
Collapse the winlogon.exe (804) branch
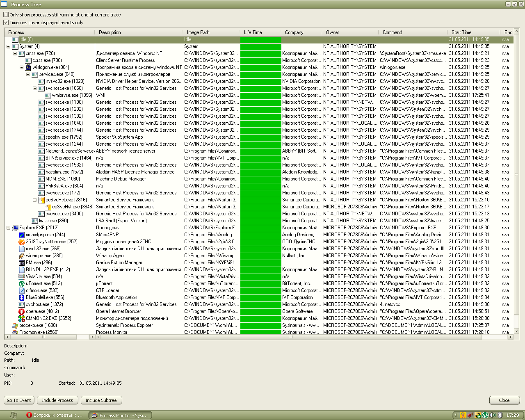click(x=21, y=67)
